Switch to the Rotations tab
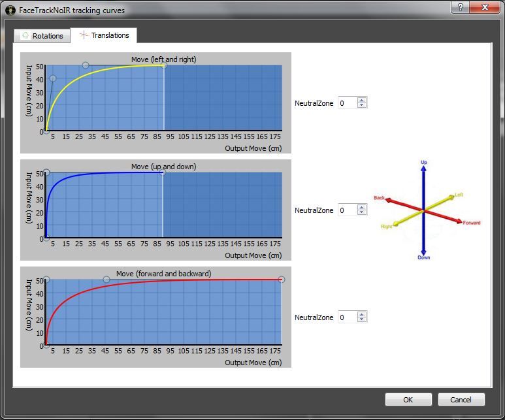Viewport: 505px width, 420px height. 42,36
